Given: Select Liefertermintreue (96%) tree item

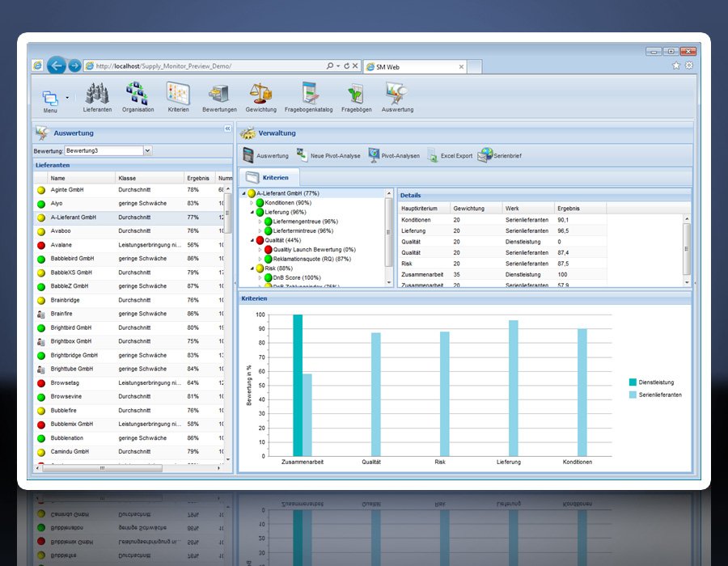Looking at the screenshot, I should pos(303,230).
